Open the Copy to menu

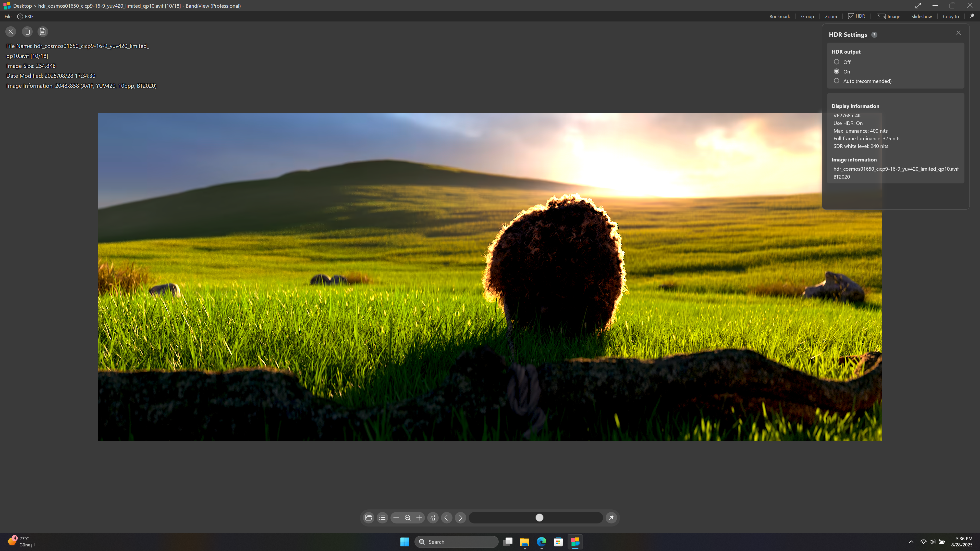tap(951, 16)
